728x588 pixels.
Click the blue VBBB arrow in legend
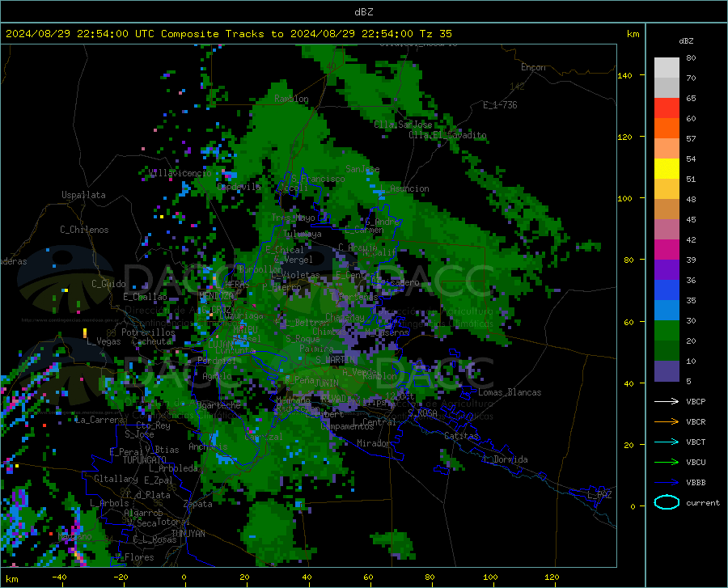(x=667, y=483)
